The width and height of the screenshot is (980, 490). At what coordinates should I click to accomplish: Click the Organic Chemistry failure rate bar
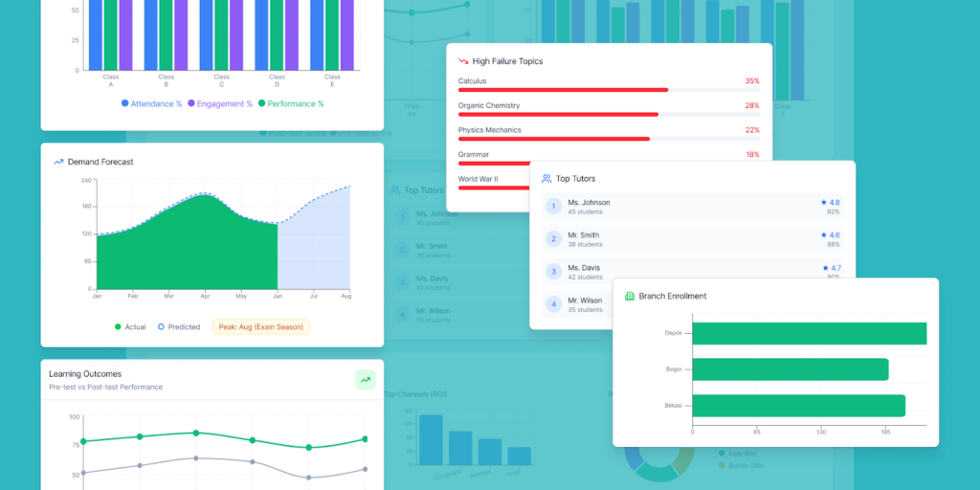(x=558, y=114)
